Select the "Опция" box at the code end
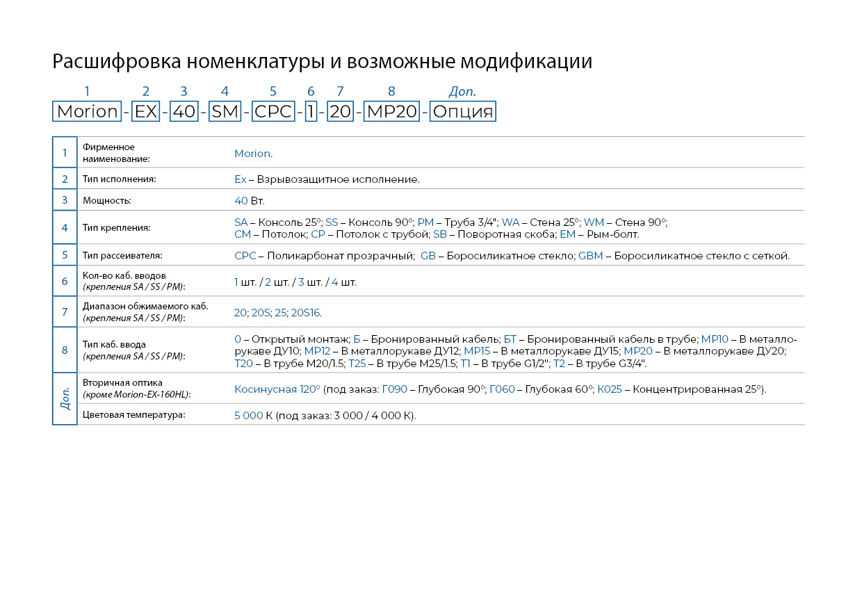Image resolution: width=862 pixels, height=616 pixels. [462, 111]
